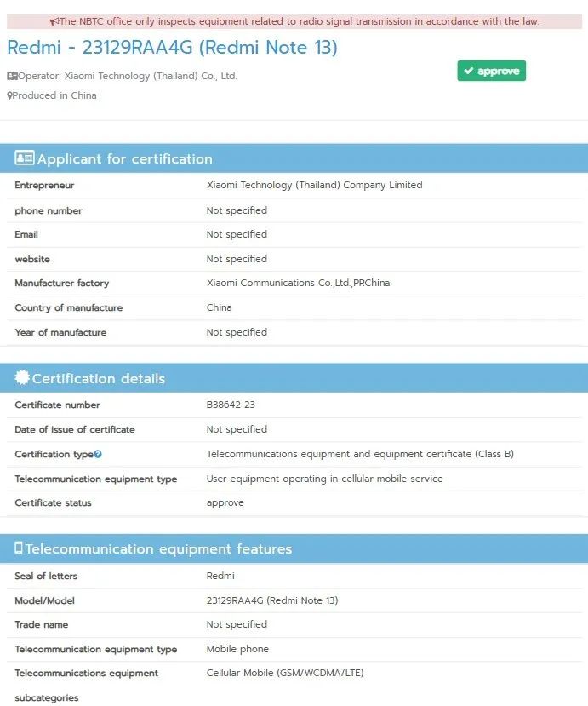
Task: Click the ID card icon in Applicant header
Action: click(x=25, y=158)
